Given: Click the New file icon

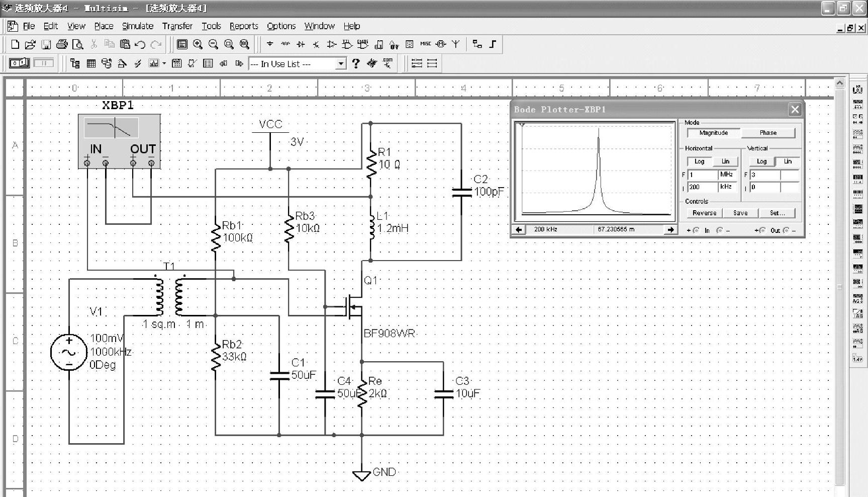Looking at the screenshot, I should coord(15,44).
